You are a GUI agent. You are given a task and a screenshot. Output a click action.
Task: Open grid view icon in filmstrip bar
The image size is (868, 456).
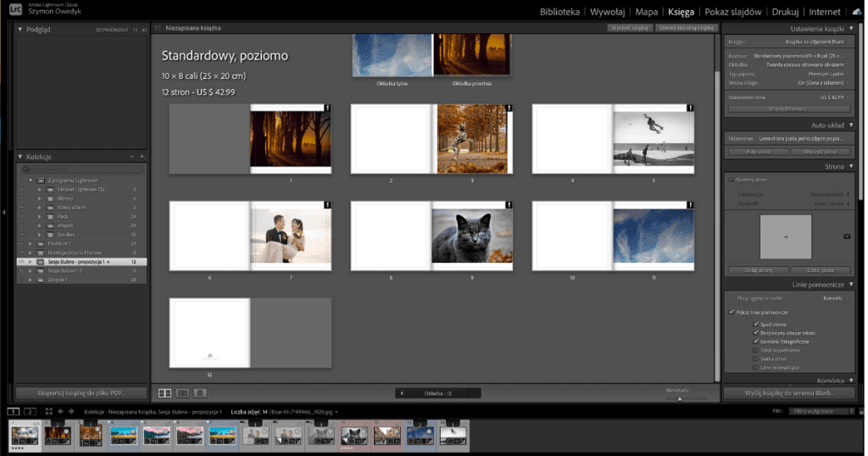[48, 411]
